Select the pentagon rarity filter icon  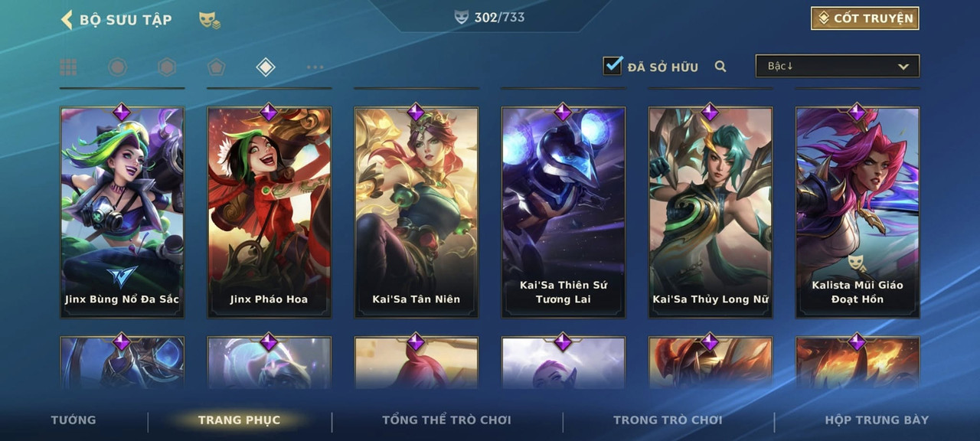(216, 67)
